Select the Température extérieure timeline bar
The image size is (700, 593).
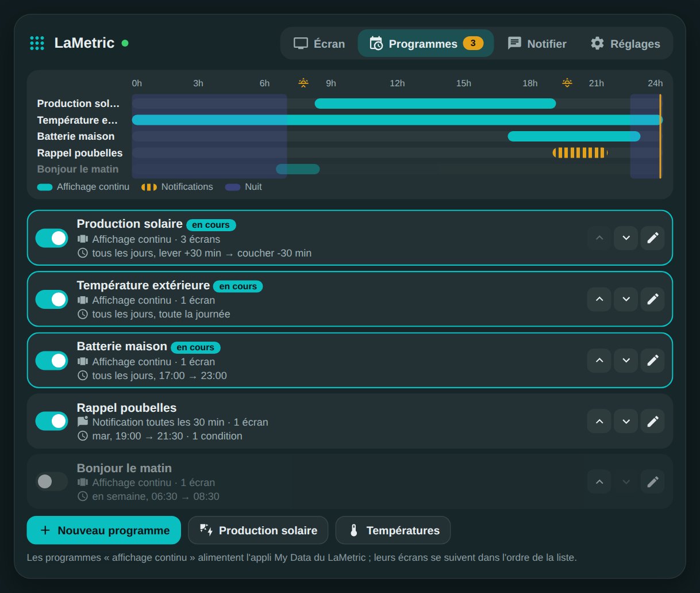[x=397, y=120]
